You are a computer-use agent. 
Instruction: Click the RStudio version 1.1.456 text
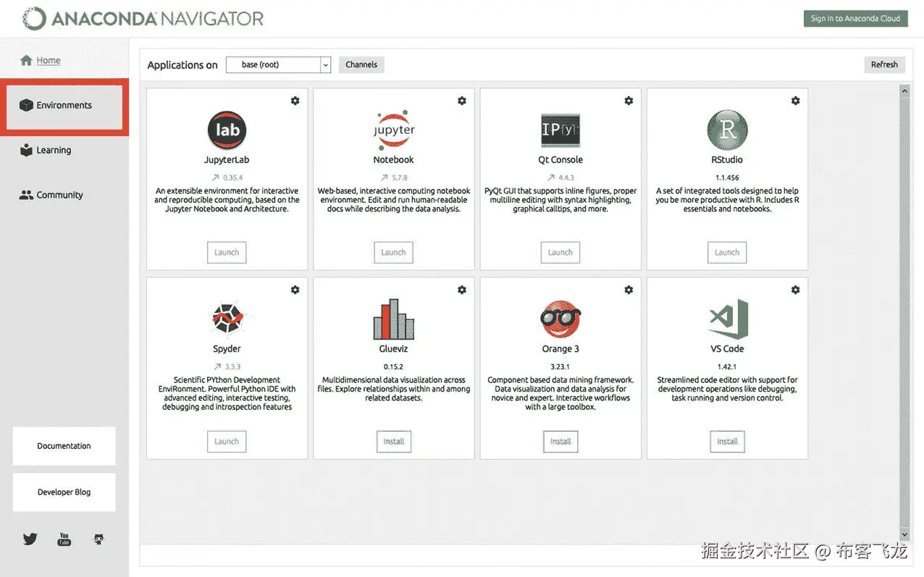727,177
